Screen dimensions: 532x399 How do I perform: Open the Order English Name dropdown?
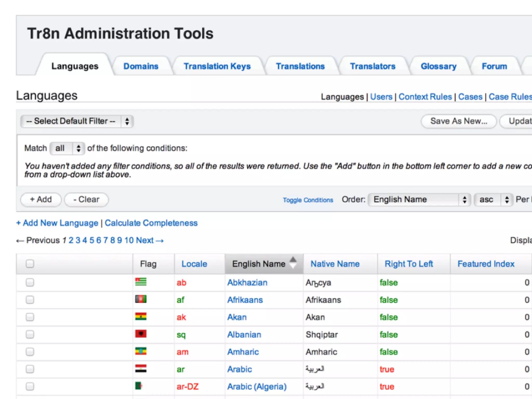point(419,199)
